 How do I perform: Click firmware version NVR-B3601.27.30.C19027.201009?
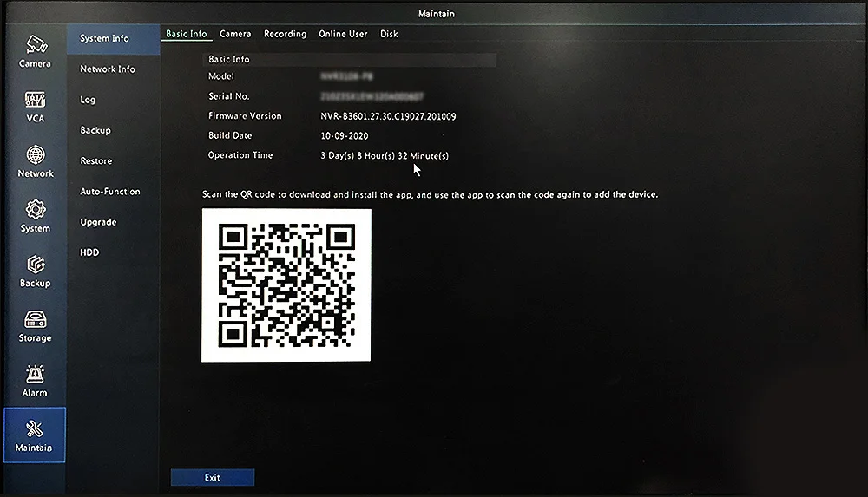(388, 116)
